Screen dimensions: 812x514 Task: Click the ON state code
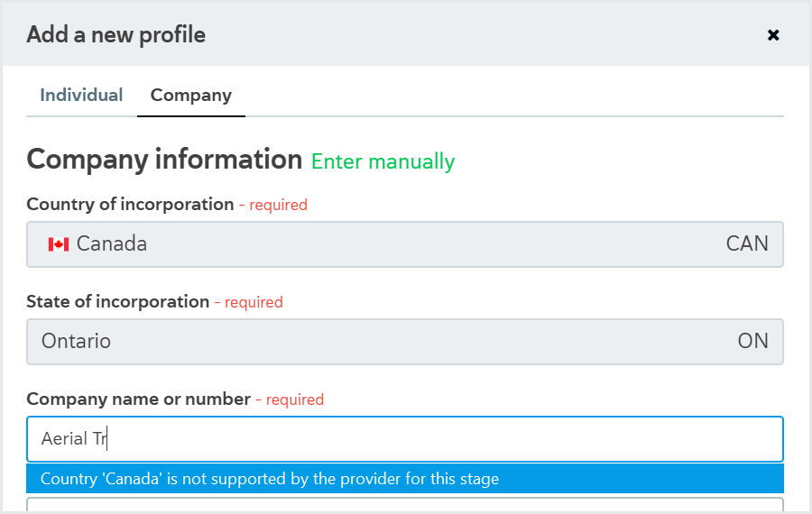(753, 341)
